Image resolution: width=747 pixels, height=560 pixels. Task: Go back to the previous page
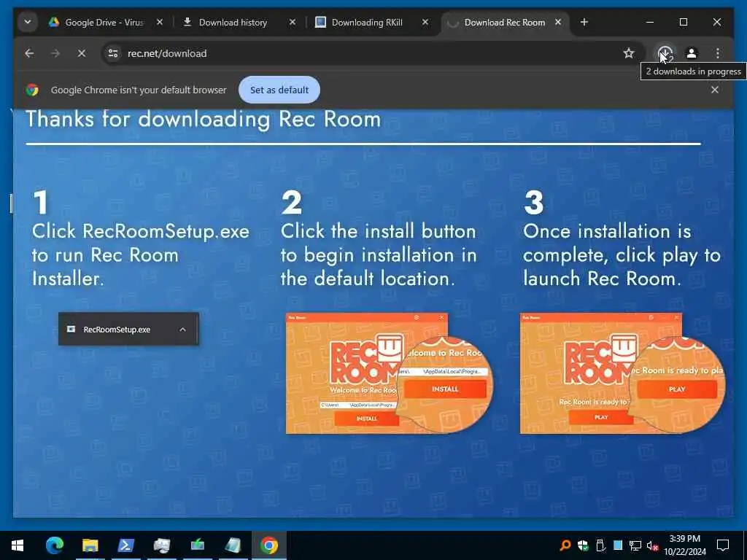pos(29,53)
